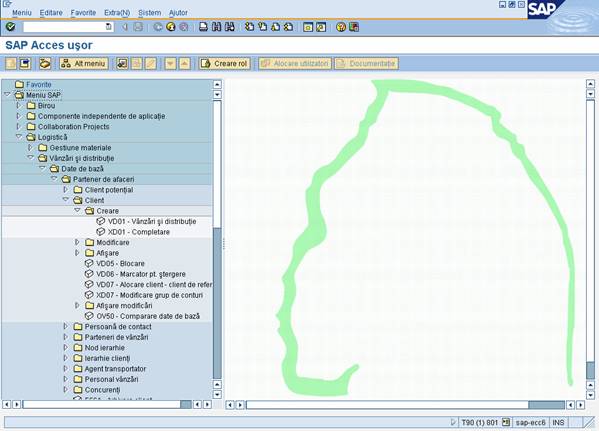Expand the Afișare modificări folder
The image size is (599, 431).
click(x=77, y=305)
